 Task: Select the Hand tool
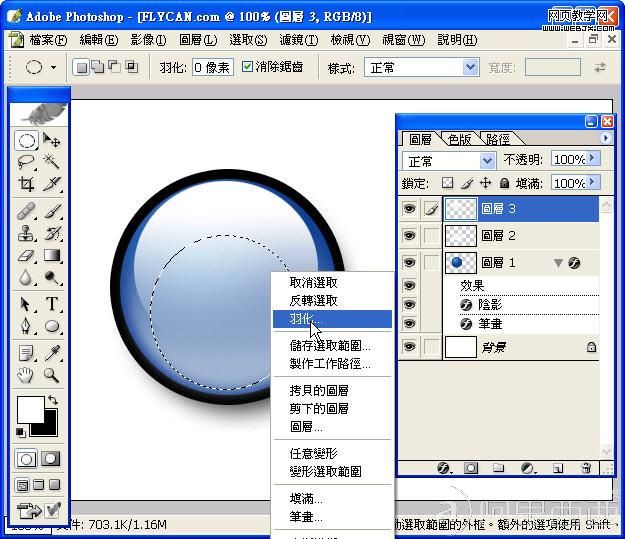(x=26, y=375)
